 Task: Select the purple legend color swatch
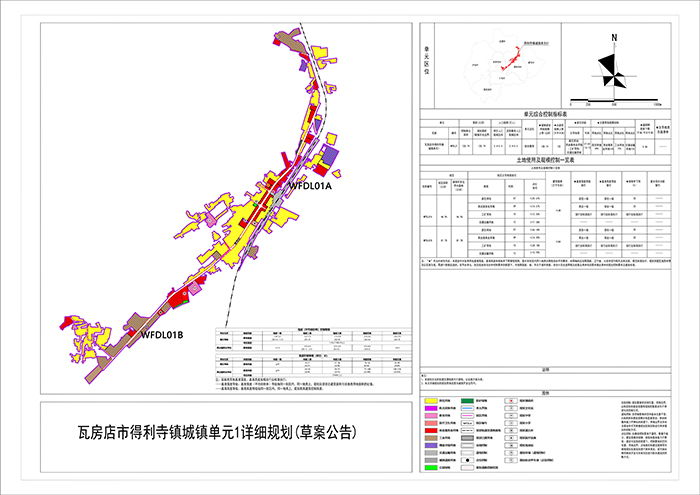(431, 445)
